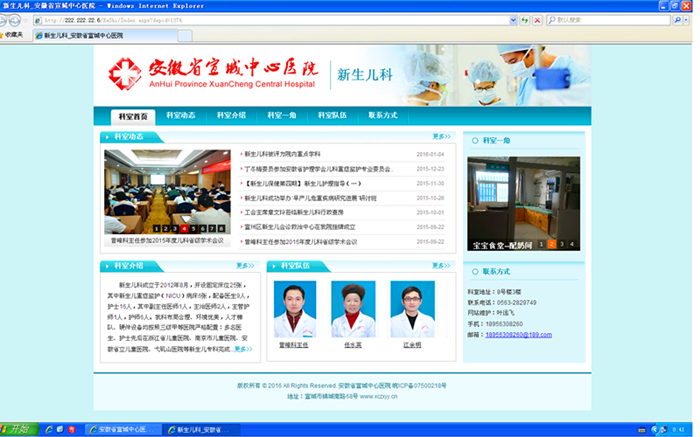Open the 科室介绍 navigation tab
This screenshot has width=700, height=437.
click(231, 115)
